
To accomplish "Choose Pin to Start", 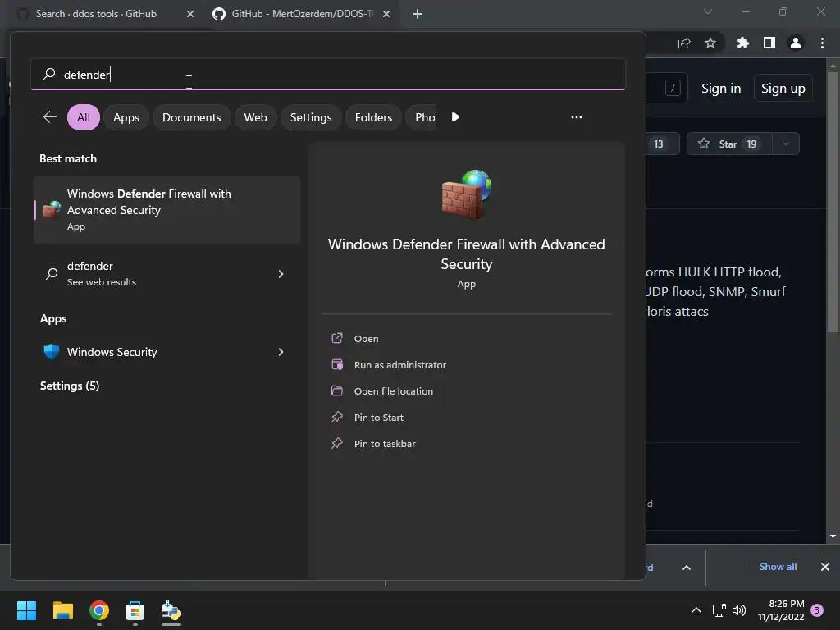I will (378, 418).
